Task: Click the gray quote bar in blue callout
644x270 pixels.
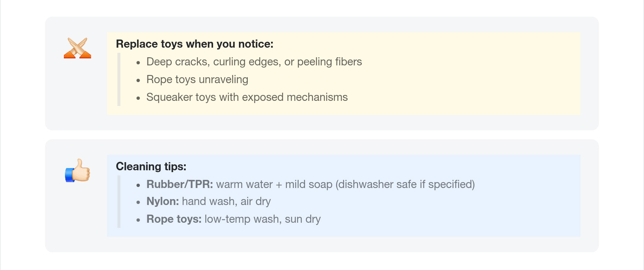Action: tap(119, 202)
